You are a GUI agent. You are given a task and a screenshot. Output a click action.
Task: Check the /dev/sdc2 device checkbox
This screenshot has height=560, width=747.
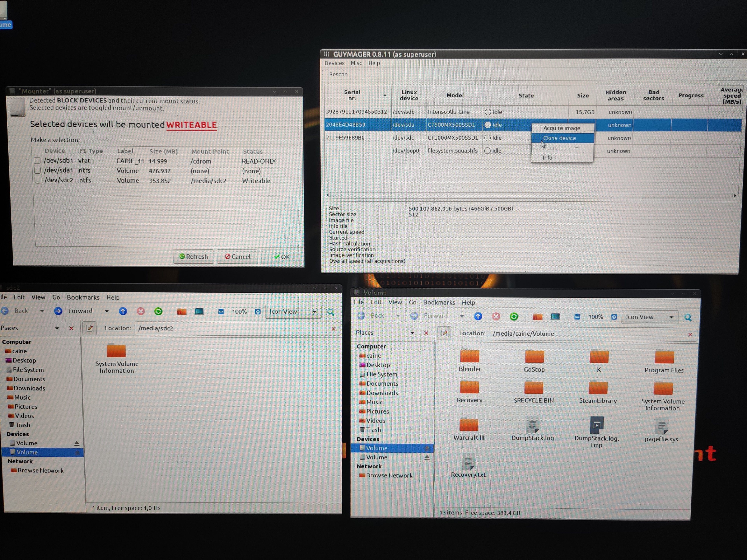(x=38, y=180)
